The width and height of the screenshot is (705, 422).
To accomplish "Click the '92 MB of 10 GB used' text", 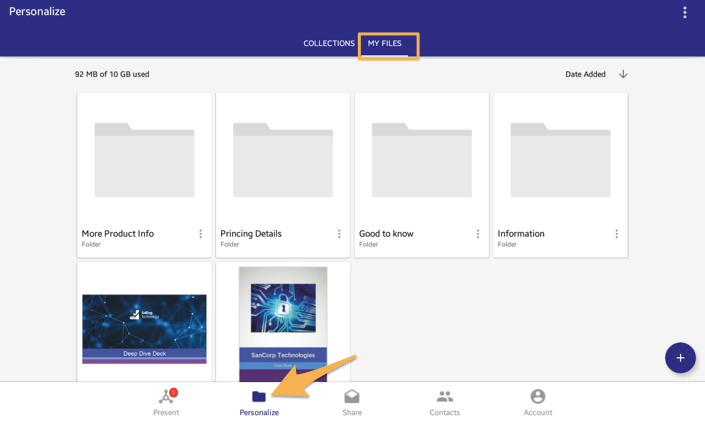I will (x=112, y=74).
